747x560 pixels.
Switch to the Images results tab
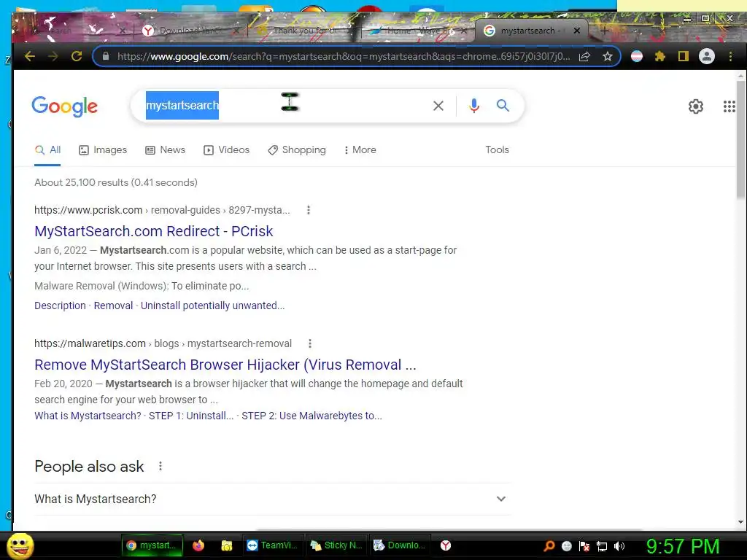tap(103, 150)
